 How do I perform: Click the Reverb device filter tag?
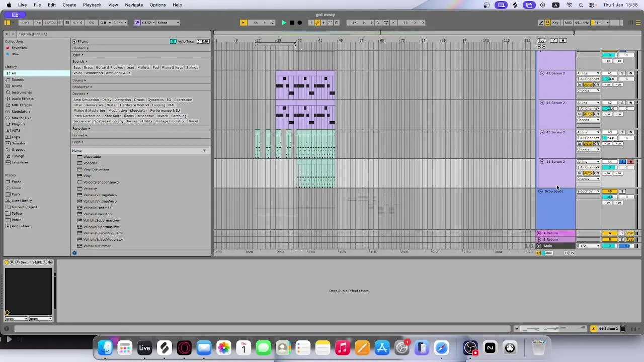coord(162,116)
